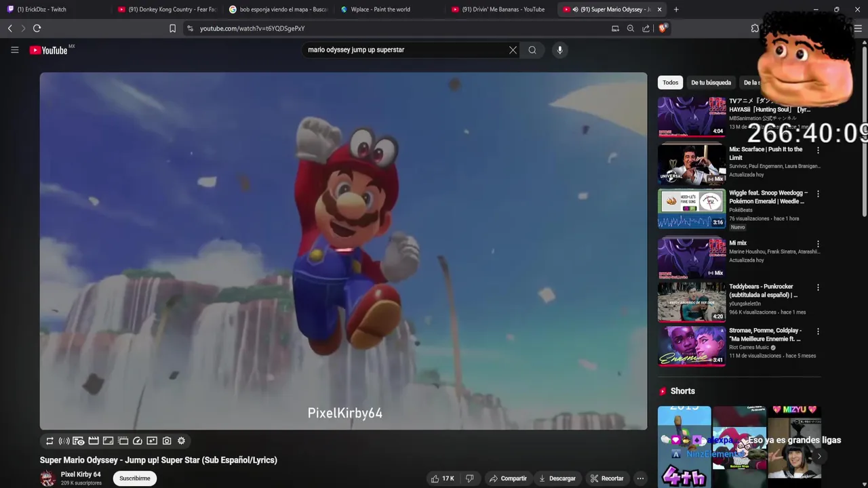Screen dimensions: 868x488
Task: Open browser extensions puzzle icon
Action: click(755, 28)
